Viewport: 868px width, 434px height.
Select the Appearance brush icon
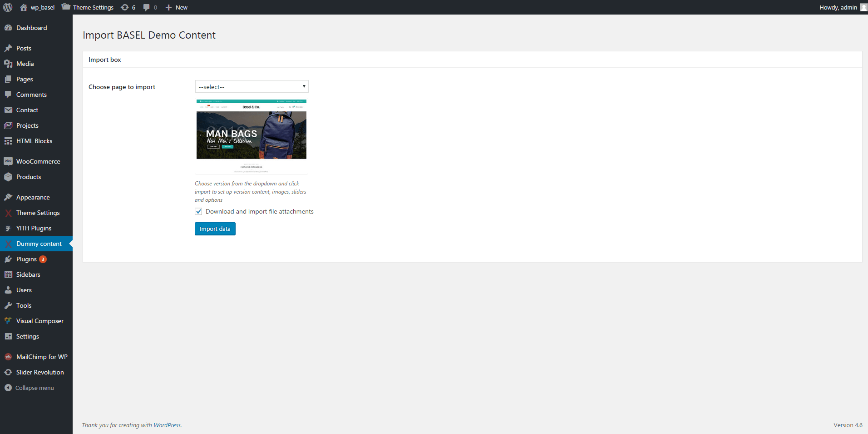click(8, 197)
